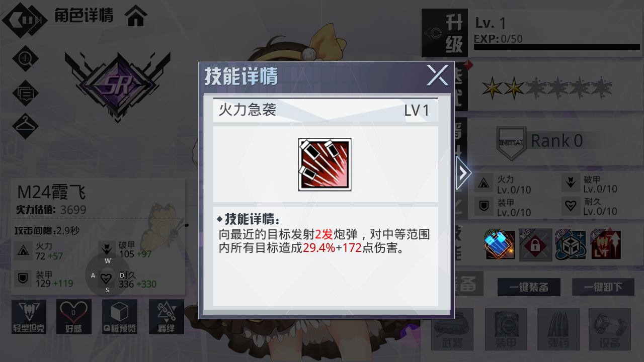Select the blue shell active skill icon

[500, 245]
